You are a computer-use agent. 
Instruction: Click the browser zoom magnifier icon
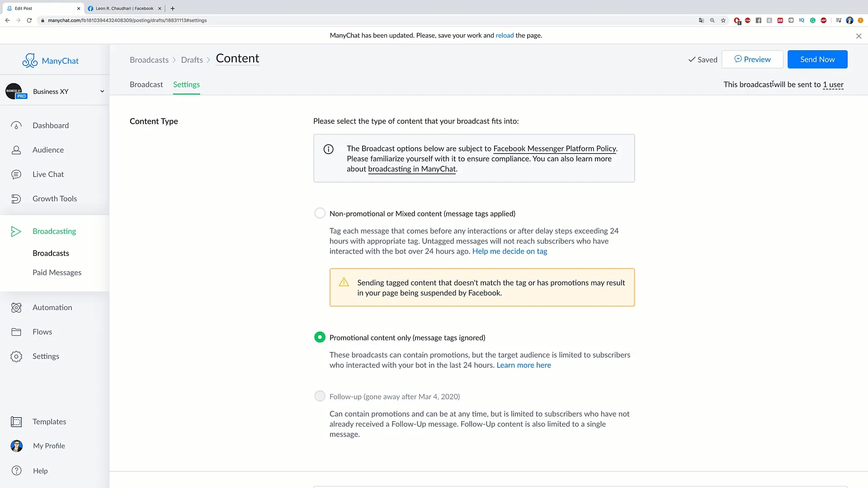(712, 20)
